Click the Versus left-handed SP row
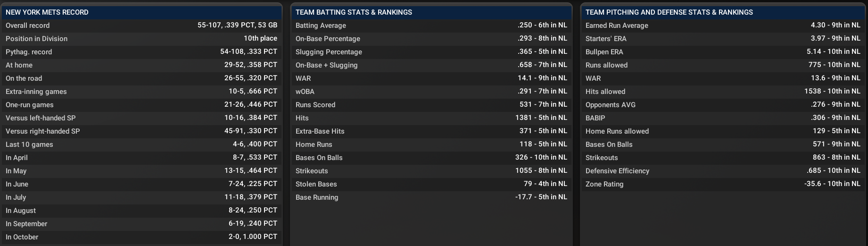 point(141,118)
